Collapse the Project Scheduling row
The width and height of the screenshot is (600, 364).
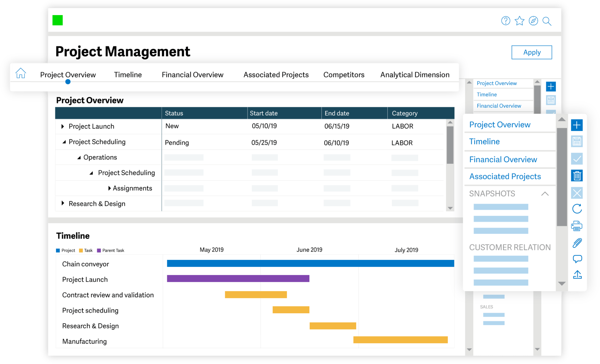64,142
